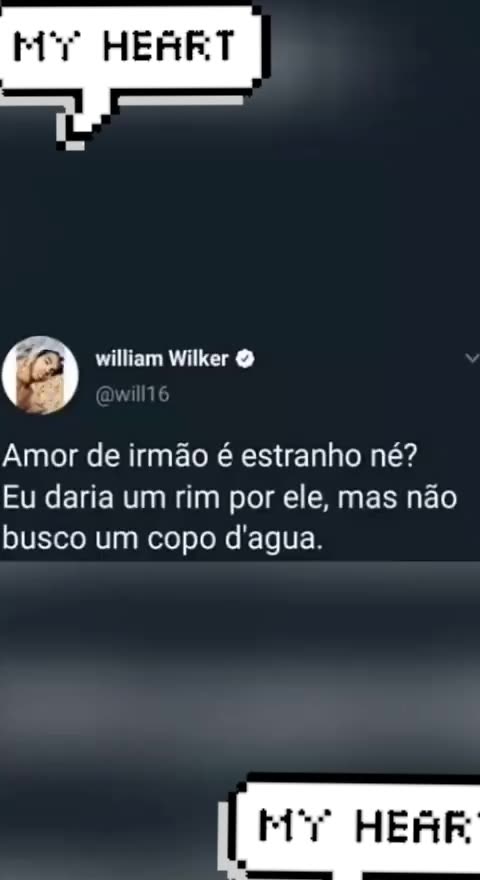Click the cut-off word HEAR in the bottom bubble
The width and height of the screenshot is (480, 880).
tap(417, 827)
